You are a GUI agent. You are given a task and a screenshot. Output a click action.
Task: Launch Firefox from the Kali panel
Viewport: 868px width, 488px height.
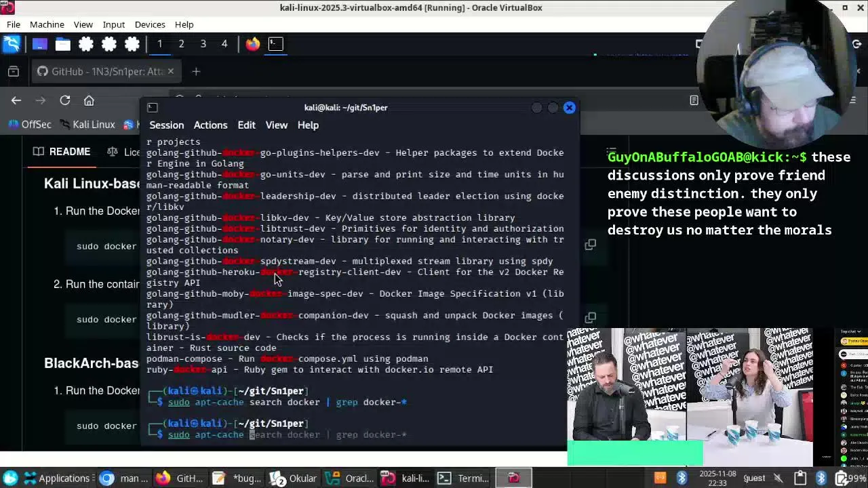tap(252, 44)
